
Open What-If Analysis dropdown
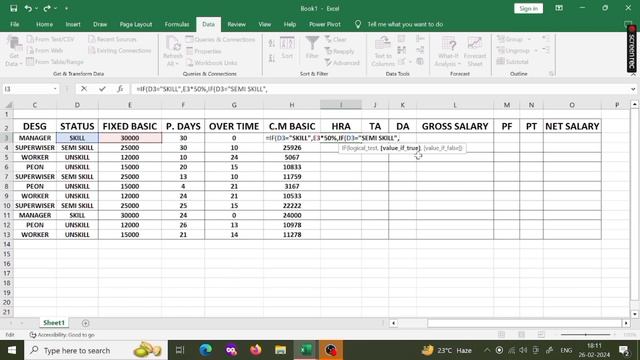[x=448, y=51]
